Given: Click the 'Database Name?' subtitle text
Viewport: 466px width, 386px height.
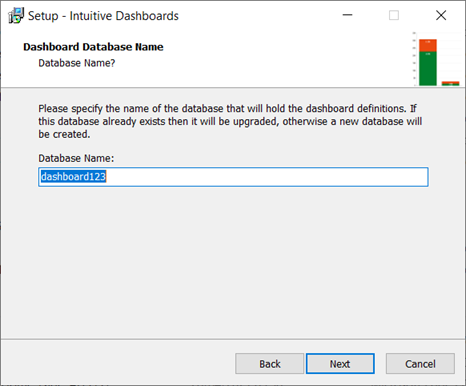Looking at the screenshot, I should pyautogui.click(x=77, y=63).
